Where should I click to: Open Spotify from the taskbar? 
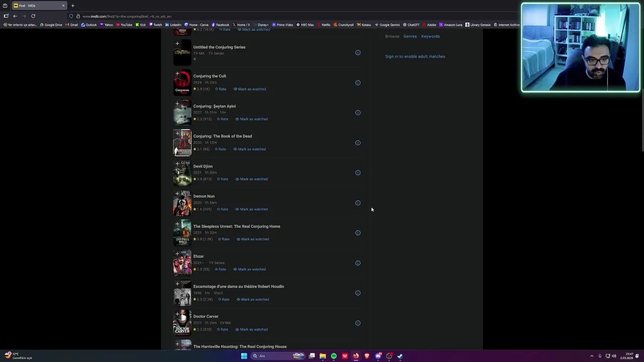pyautogui.click(x=334, y=356)
